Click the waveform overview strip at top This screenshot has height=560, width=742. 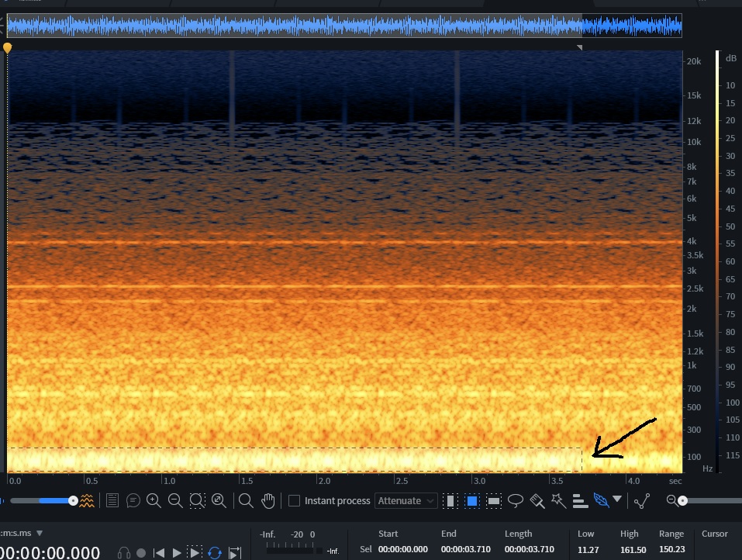pos(344,26)
